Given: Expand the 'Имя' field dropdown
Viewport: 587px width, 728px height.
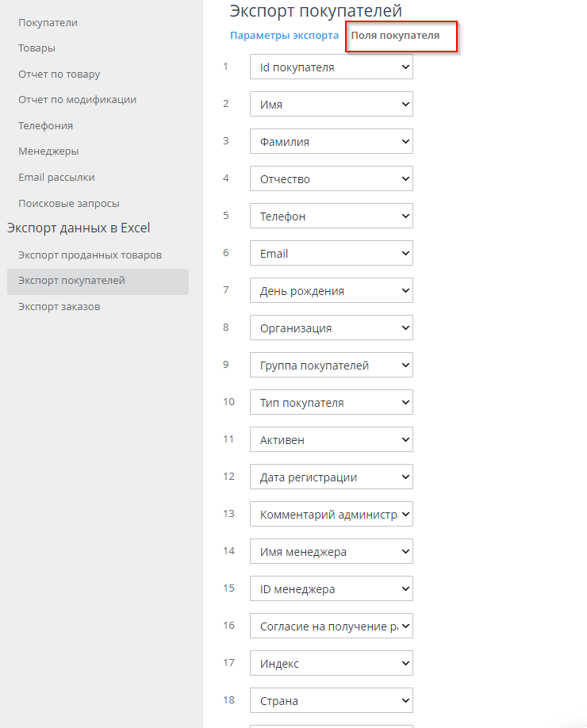Looking at the screenshot, I should click(x=331, y=105).
